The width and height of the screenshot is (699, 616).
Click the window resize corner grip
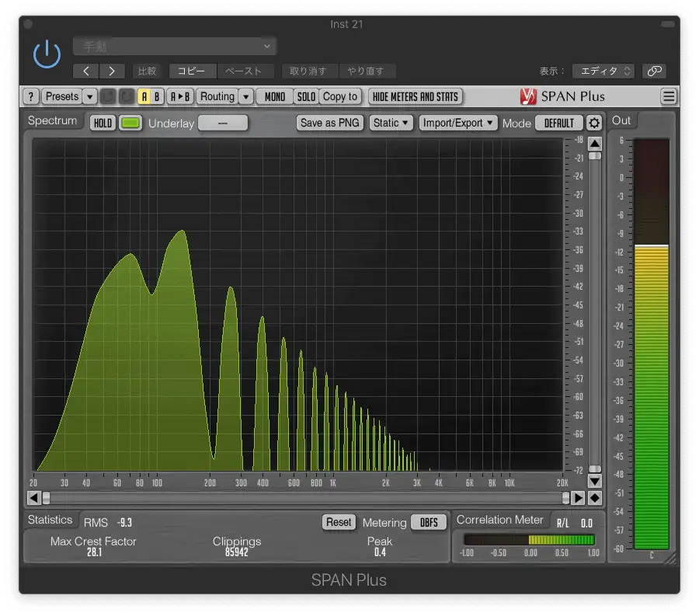670,559
